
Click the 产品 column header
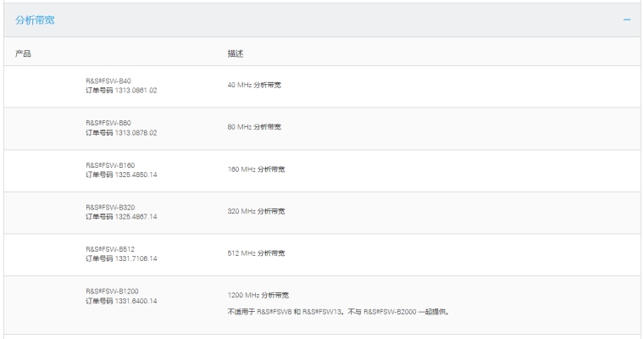tap(24, 53)
